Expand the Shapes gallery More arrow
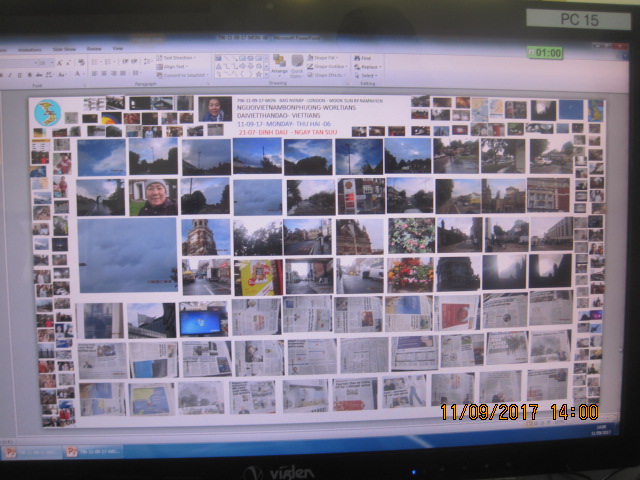The height and width of the screenshot is (480, 640). click(x=266, y=74)
